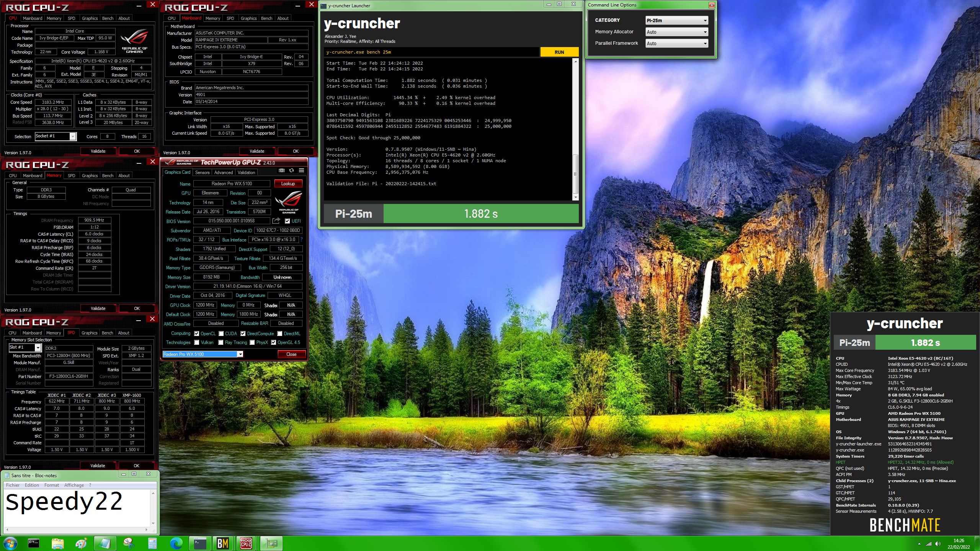Click the y-cruncher output vertical scrollbar

[575, 129]
